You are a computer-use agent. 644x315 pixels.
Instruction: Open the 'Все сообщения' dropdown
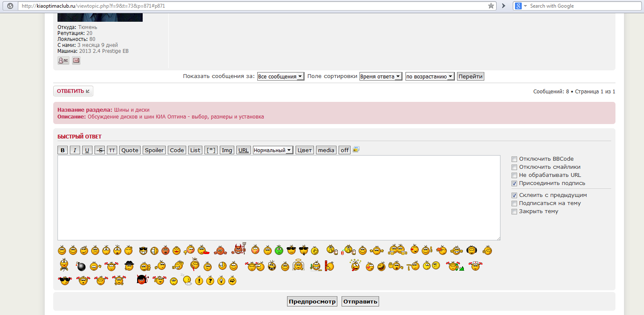pyautogui.click(x=281, y=77)
